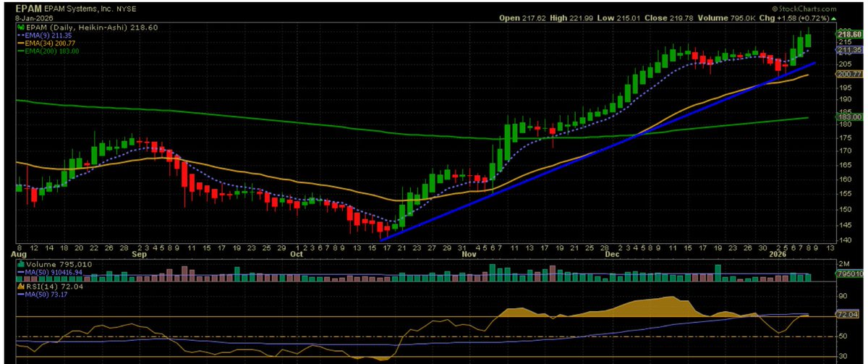
Task: Click the 140 price axis label
Action: coord(843,240)
